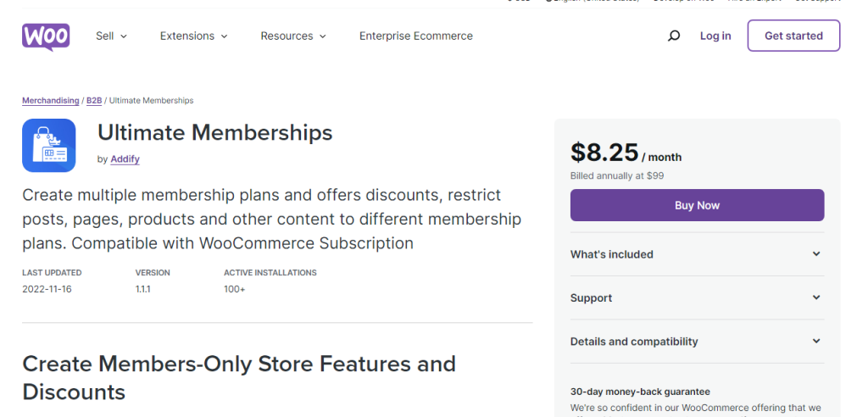Expand the What's included section
This screenshot has width=868, height=417.
pos(697,254)
